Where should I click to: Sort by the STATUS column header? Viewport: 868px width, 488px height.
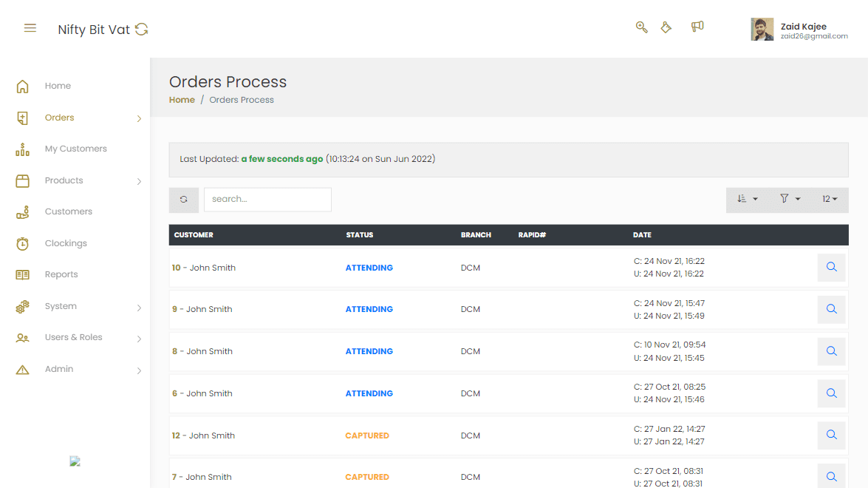click(x=359, y=235)
